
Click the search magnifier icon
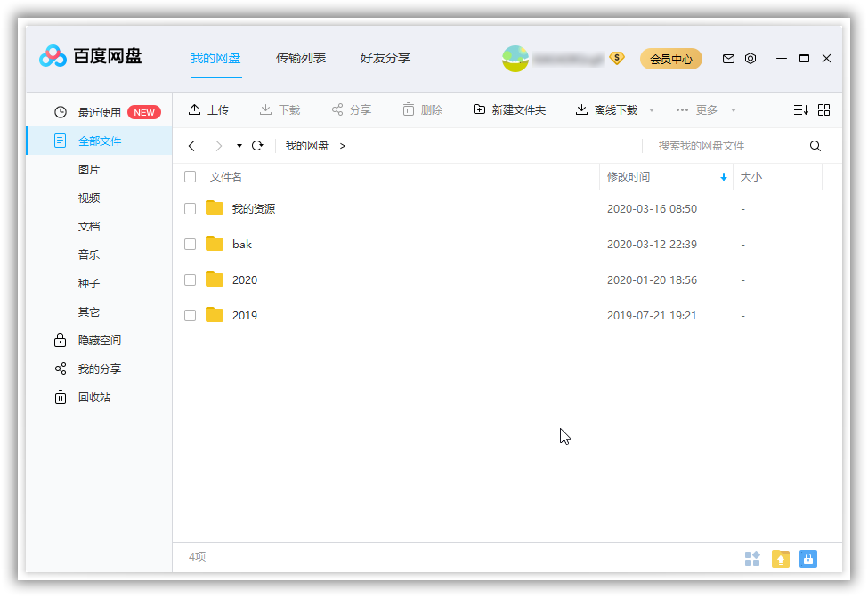[815, 144]
